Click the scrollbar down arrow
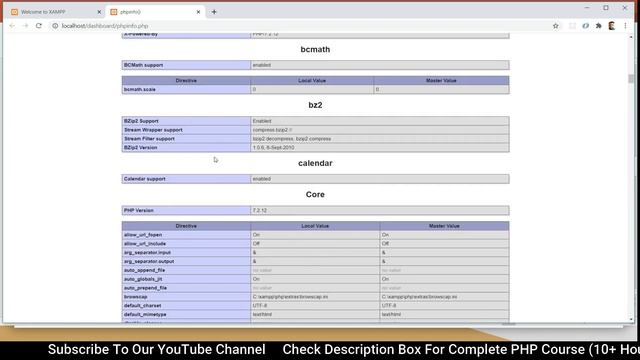The width and height of the screenshot is (640, 360). (631, 319)
